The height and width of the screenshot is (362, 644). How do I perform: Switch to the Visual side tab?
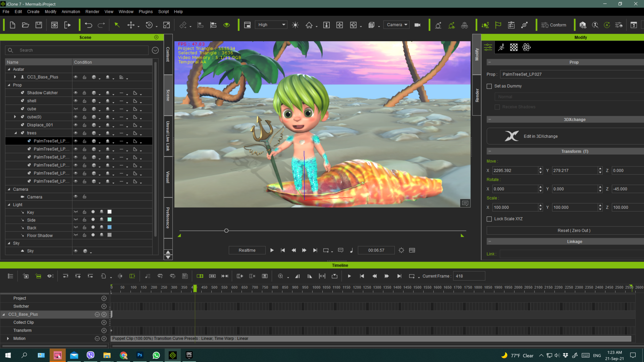168,177
